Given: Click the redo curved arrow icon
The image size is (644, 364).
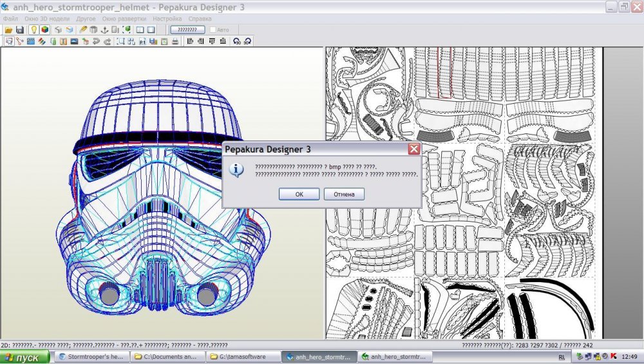Looking at the screenshot, I should [107, 41].
